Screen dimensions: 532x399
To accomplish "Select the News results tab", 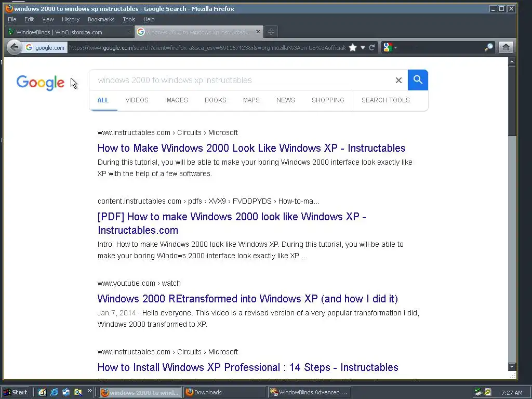I will pyautogui.click(x=286, y=100).
